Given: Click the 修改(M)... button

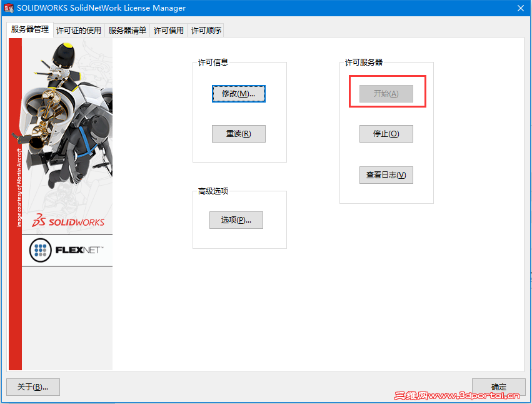Looking at the screenshot, I should [x=239, y=94].
